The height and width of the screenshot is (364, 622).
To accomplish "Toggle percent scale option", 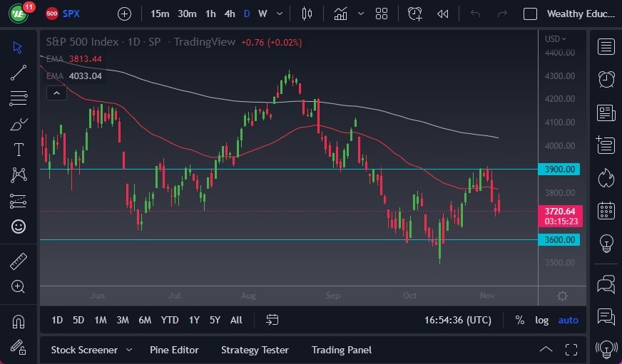I will point(520,320).
